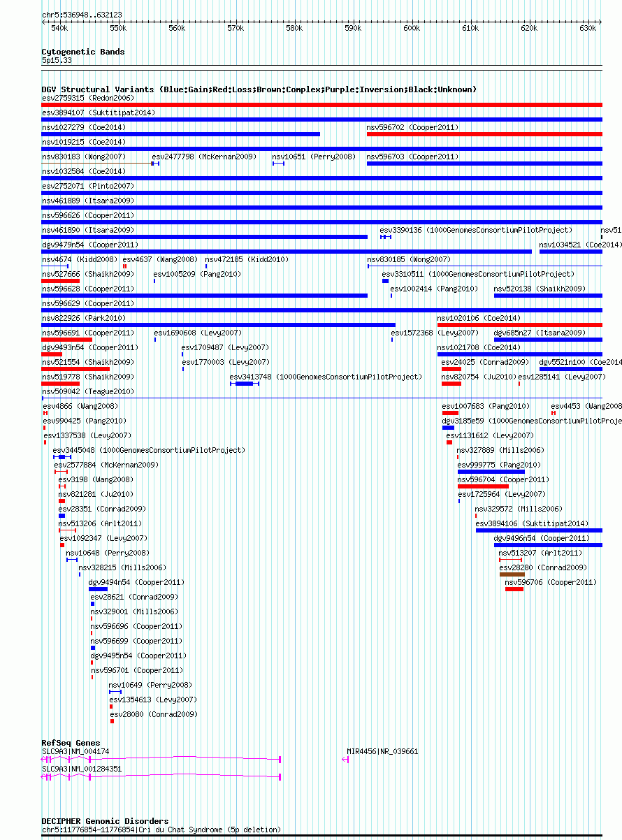Click the esv2477798 (McKernan2009) label
This screenshot has width=622, height=840.
point(204,157)
